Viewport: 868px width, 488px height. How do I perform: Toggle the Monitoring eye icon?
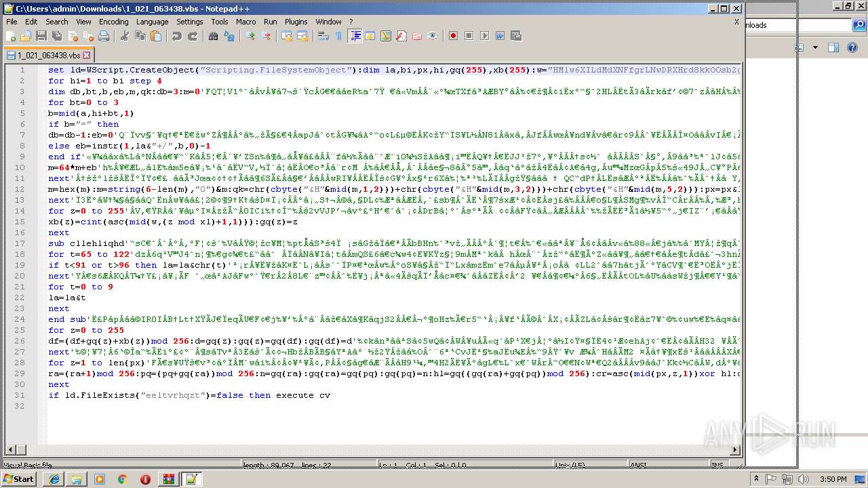click(x=433, y=36)
